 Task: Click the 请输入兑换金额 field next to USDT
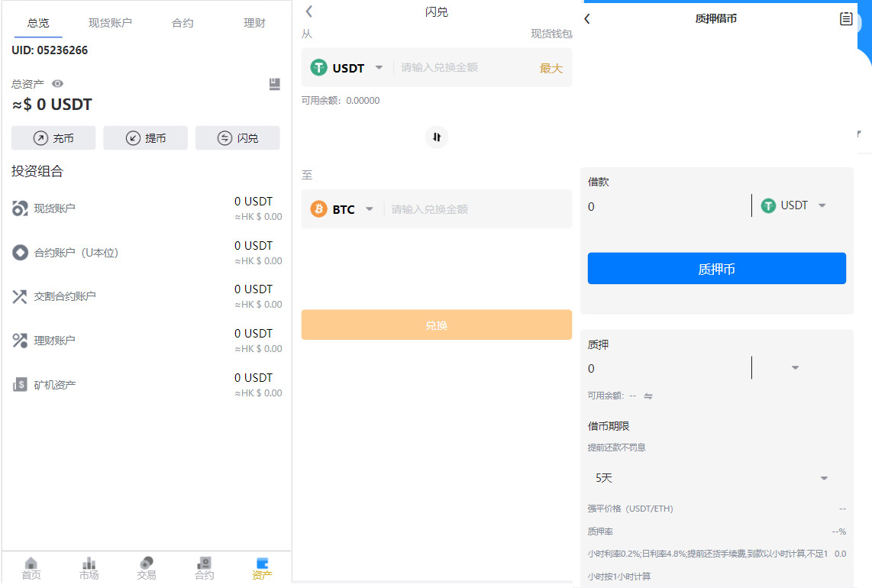[464, 68]
